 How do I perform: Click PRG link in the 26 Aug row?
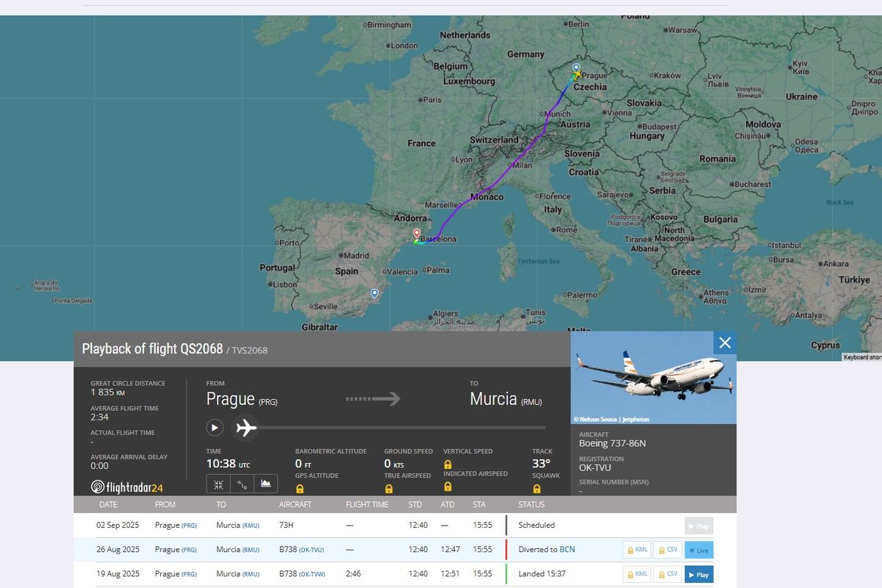[189, 550]
